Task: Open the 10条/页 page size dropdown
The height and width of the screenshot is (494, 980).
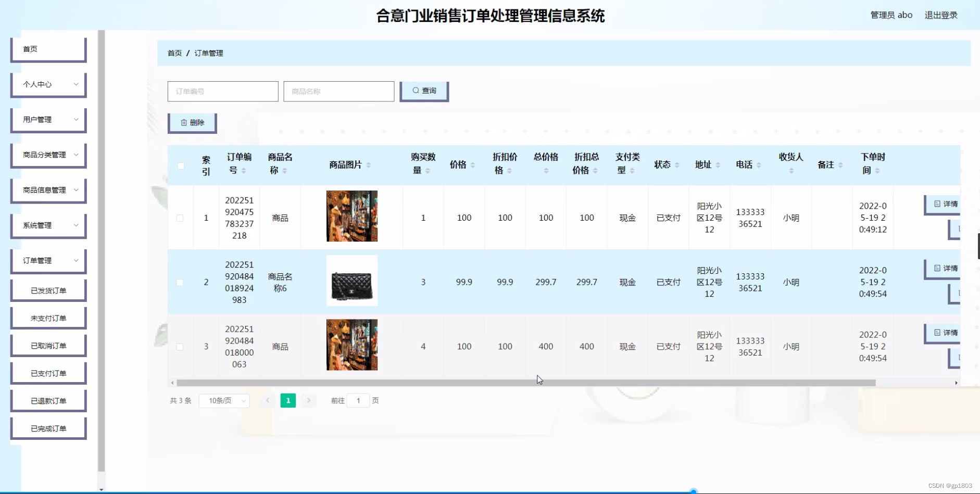Action: pos(224,401)
